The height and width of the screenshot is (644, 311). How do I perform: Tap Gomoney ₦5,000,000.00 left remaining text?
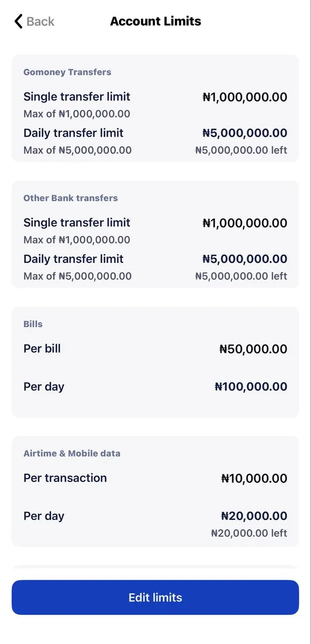click(241, 150)
